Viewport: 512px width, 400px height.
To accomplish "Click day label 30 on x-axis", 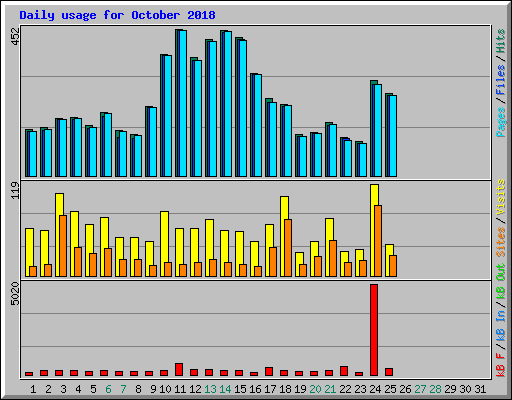I will click(x=465, y=389).
